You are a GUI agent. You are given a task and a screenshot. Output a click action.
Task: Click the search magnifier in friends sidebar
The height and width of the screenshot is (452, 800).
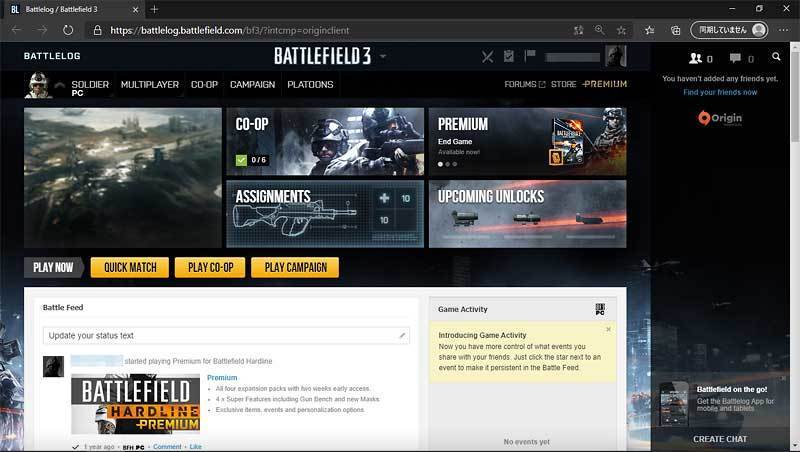776,57
